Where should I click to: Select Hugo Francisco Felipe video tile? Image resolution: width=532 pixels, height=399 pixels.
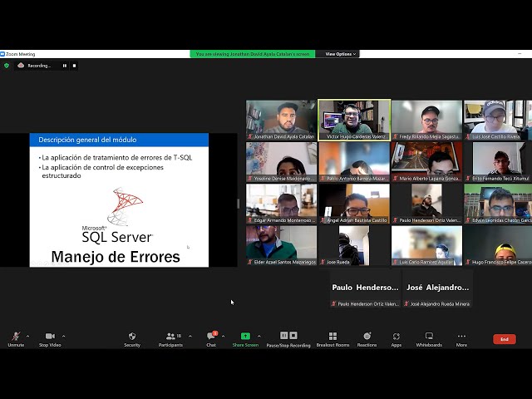(x=498, y=246)
